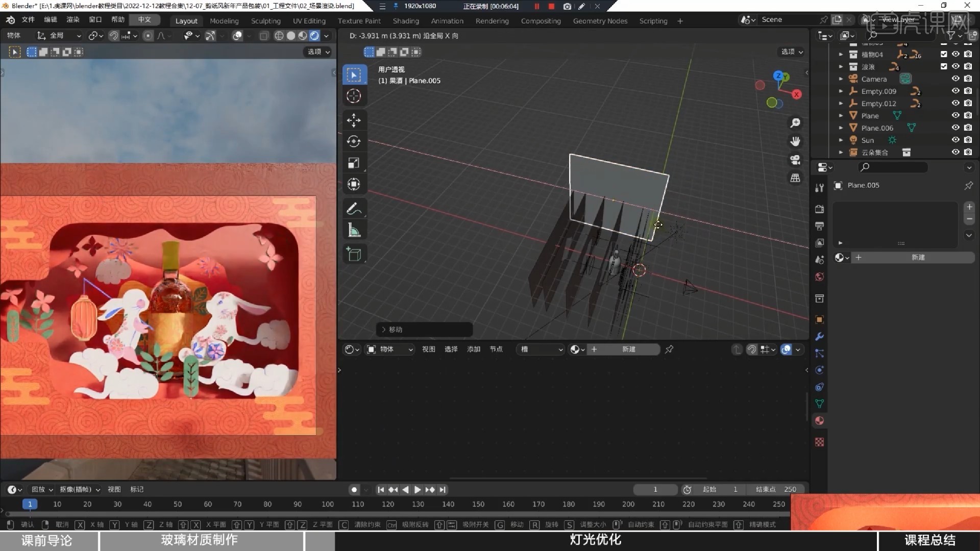Select the Transform tool
This screenshot has height=551, width=980.
click(354, 184)
